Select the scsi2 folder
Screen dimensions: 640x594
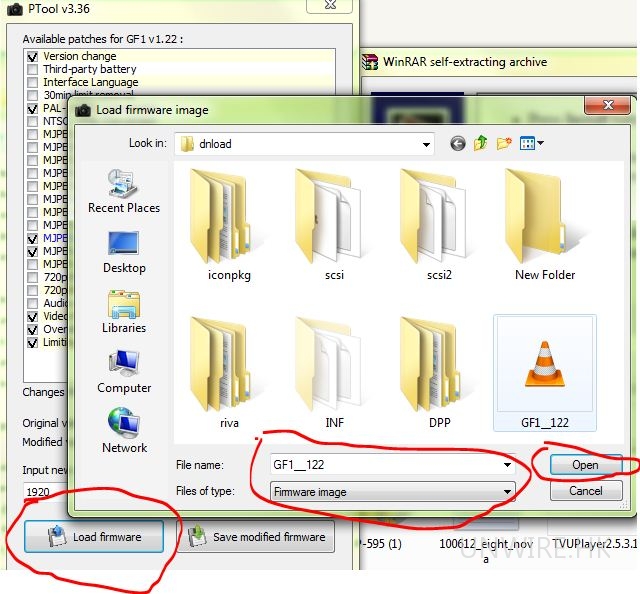(439, 225)
